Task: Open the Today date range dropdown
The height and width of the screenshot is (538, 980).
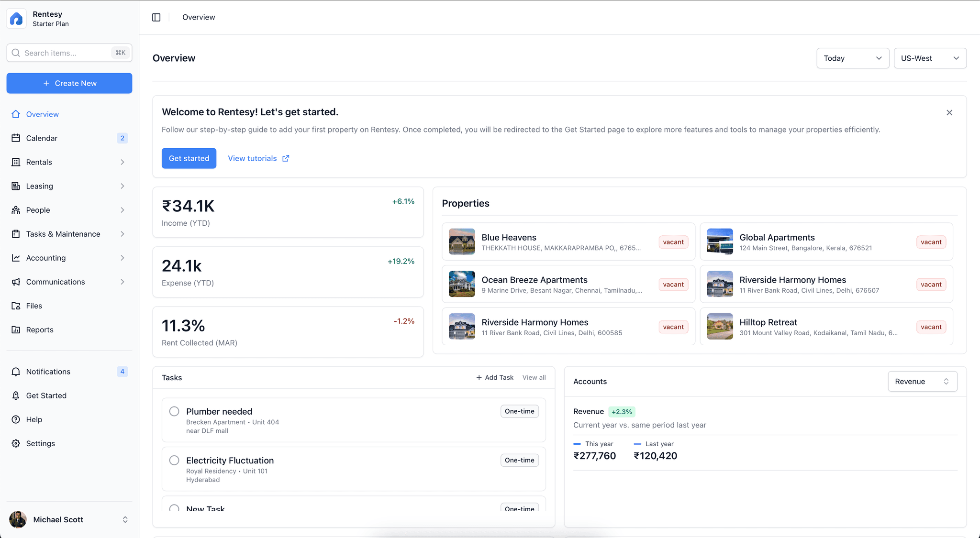Action: click(852, 58)
